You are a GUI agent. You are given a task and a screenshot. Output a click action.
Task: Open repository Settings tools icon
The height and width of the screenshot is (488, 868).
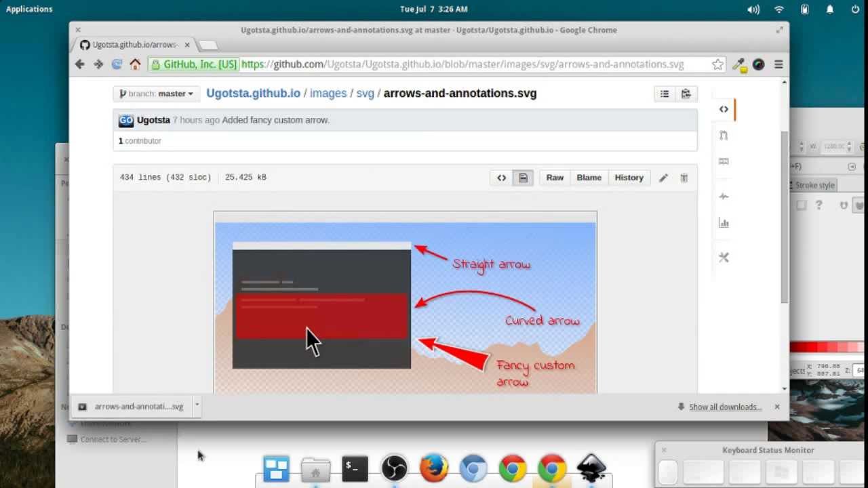click(x=724, y=258)
